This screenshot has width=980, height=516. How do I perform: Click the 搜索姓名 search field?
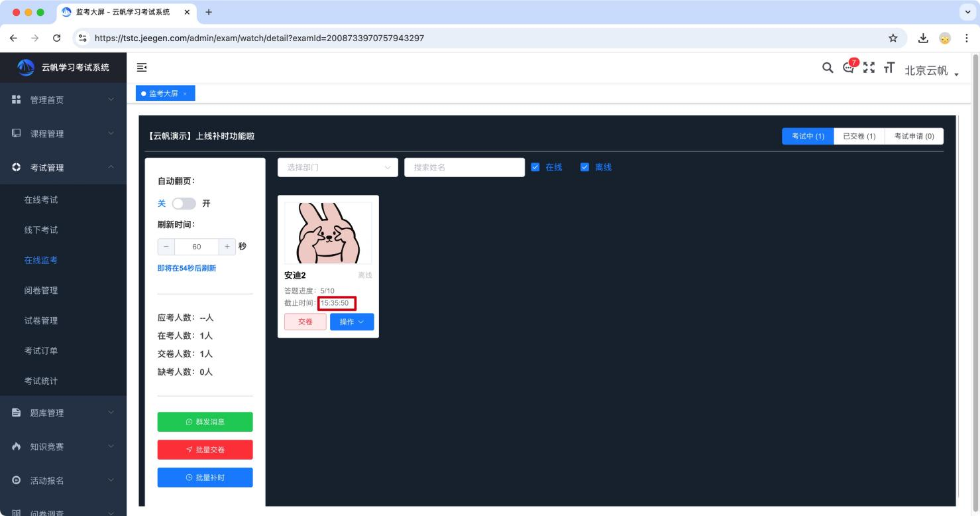pos(464,167)
